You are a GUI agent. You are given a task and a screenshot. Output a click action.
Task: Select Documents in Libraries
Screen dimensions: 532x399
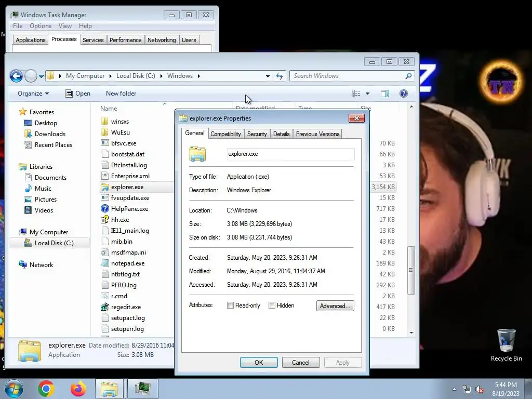coord(50,178)
